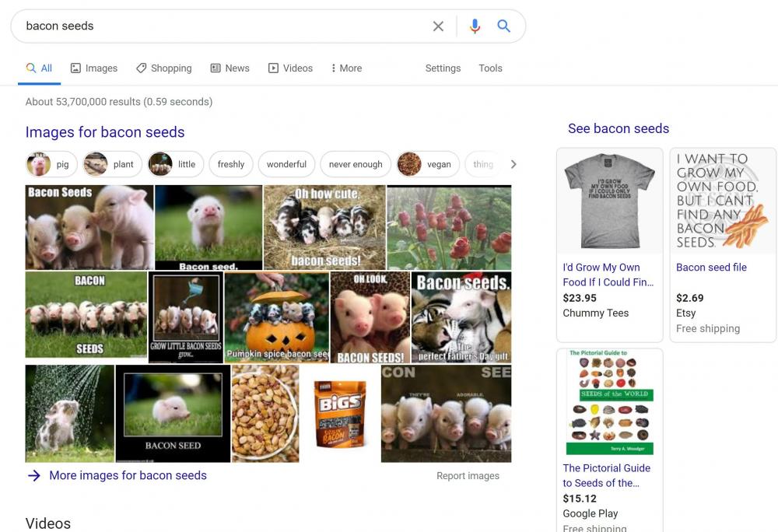
Task: Switch to the Images tab
Action: [x=100, y=68]
